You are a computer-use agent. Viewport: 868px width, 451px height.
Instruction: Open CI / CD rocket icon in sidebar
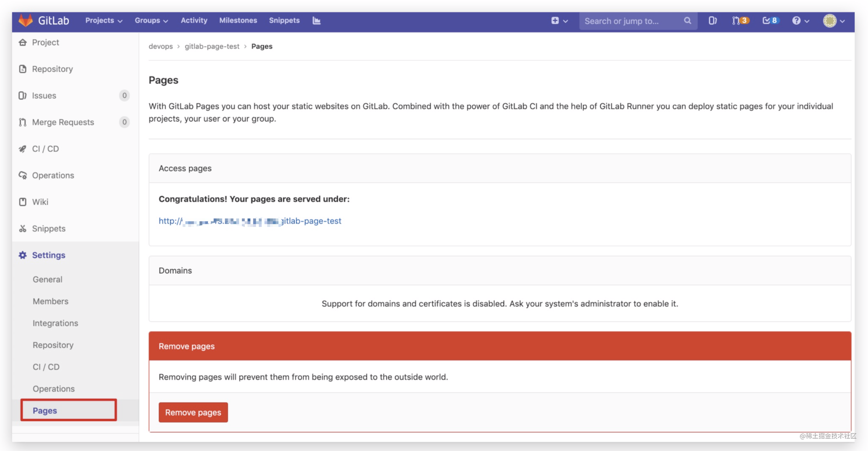(x=23, y=149)
